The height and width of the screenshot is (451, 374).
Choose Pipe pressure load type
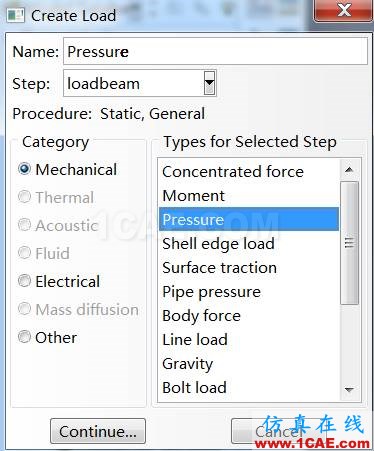(x=249, y=291)
